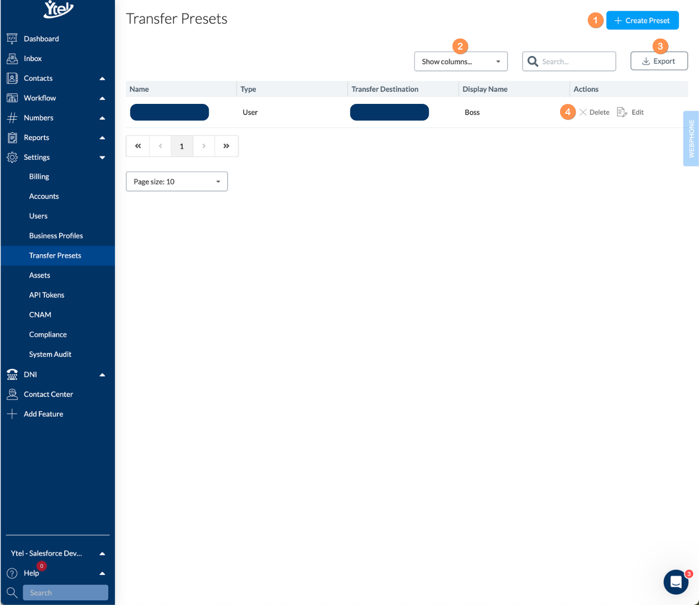The width and height of the screenshot is (700, 605).
Task: Expand Ytel - Salesforce Dev account arrow
Action: click(102, 553)
